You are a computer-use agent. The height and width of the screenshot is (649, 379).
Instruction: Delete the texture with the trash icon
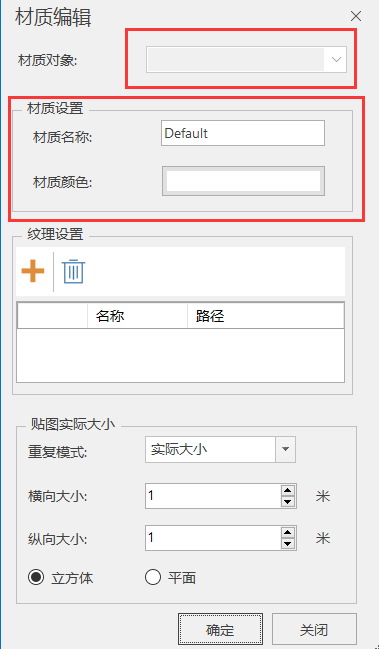(74, 272)
